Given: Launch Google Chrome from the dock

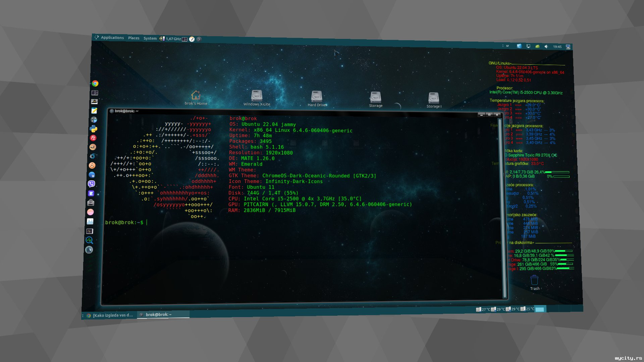Looking at the screenshot, I should pyautogui.click(x=95, y=83).
